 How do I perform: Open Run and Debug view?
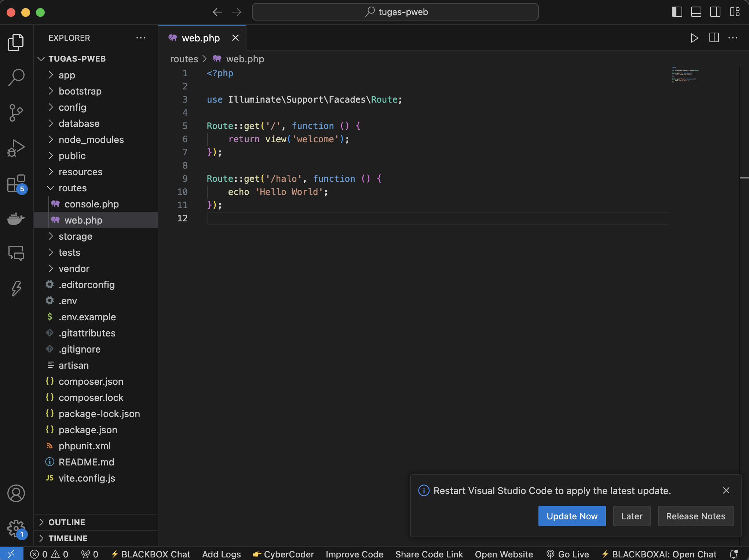point(16,148)
